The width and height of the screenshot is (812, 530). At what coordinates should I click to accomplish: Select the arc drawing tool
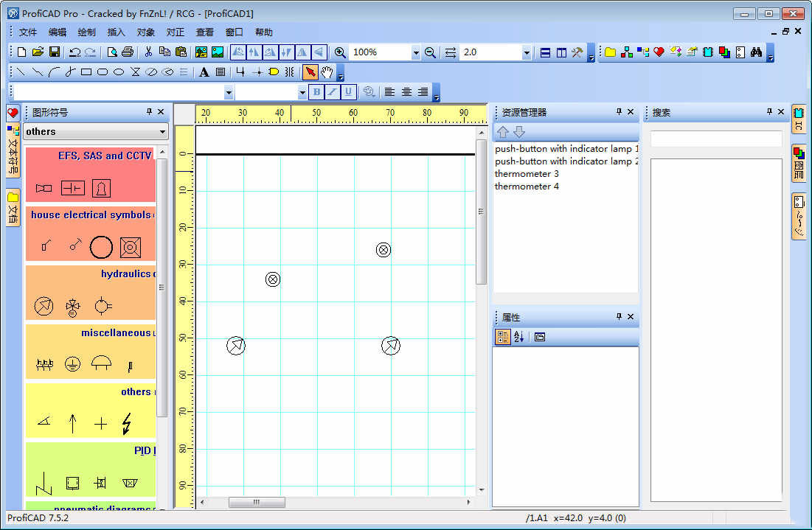coord(53,72)
